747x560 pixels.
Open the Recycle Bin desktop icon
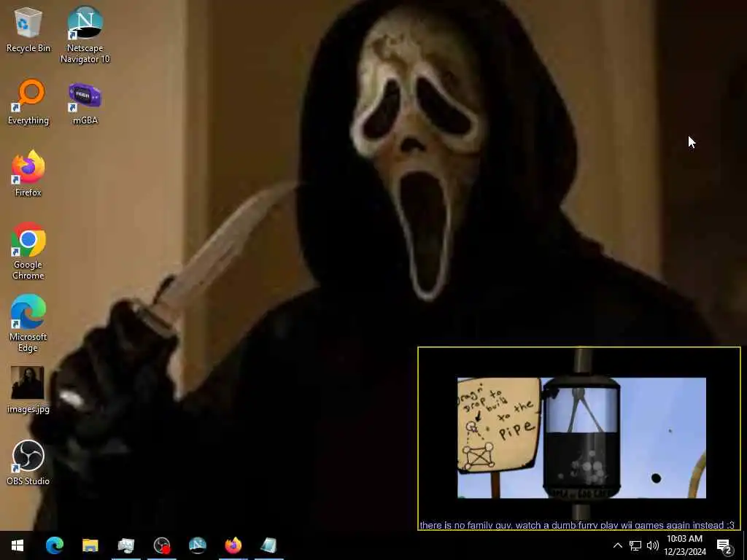click(x=28, y=29)
